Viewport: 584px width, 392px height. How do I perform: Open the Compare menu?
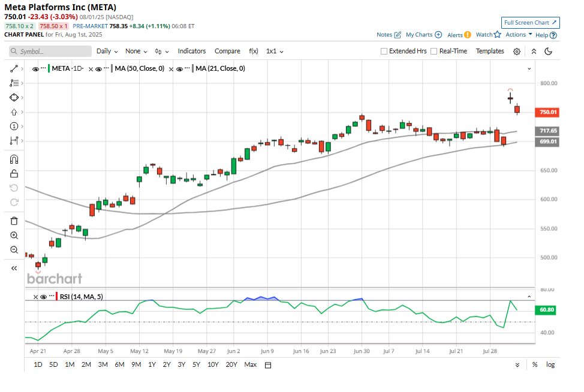click(x=227, y=52)
